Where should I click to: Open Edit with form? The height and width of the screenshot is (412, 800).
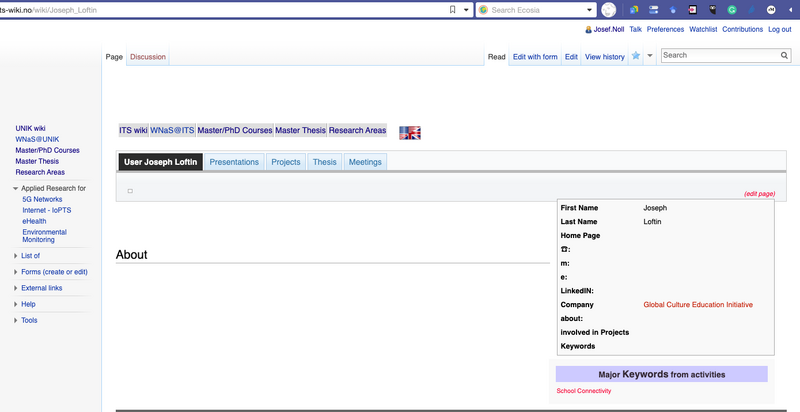click(535, 57)
